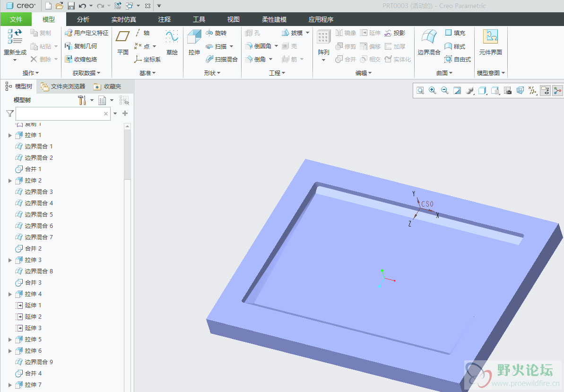
Task: Open the Draft (拔模) dropdown arrow
Action: tap(308, 33)
